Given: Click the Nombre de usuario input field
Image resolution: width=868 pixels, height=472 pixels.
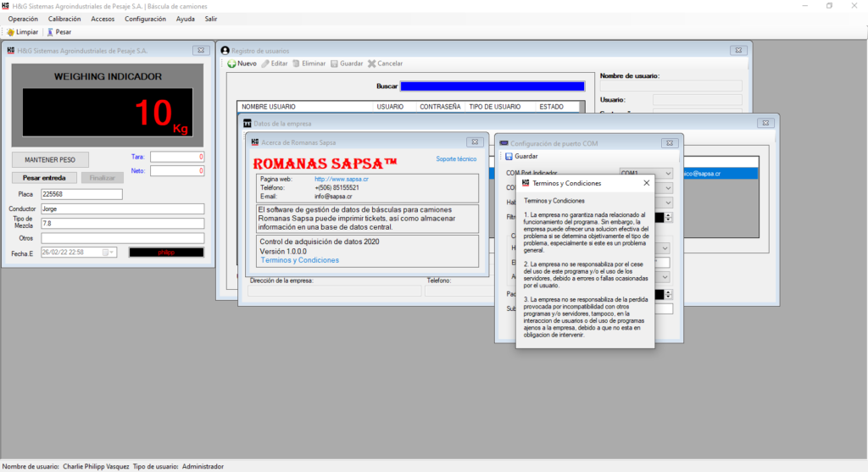Looking at the screenshot, I should [x=671, y=86].
